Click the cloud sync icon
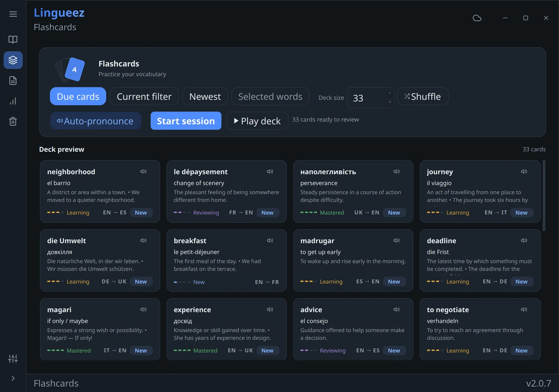 (477, 18)
